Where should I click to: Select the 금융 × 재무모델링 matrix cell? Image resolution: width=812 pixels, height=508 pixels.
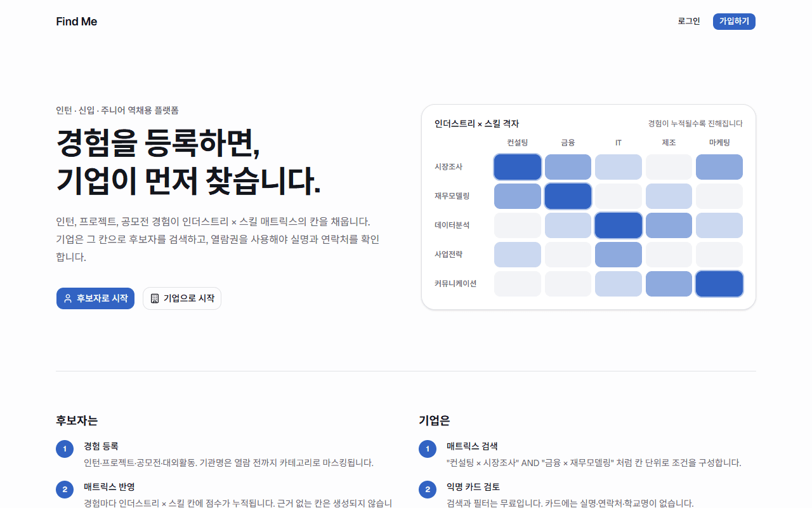point(568,196)
